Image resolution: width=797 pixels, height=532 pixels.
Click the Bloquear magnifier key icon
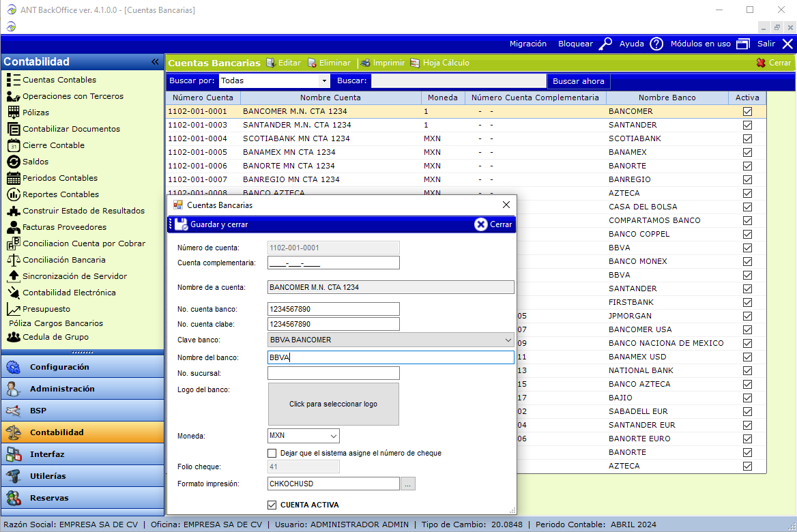(x=605, y=44)
